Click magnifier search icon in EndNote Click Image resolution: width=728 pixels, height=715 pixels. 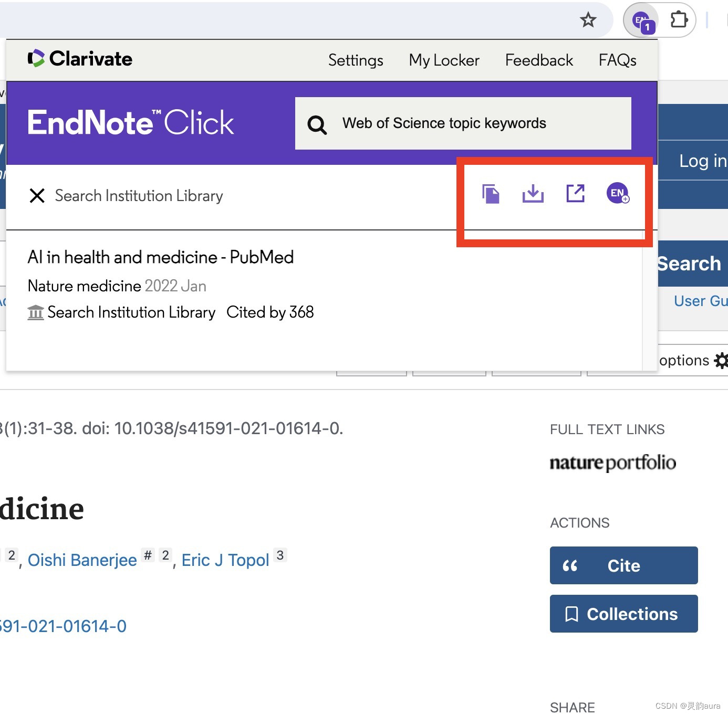pyautogui.click(x=317, y=125)
